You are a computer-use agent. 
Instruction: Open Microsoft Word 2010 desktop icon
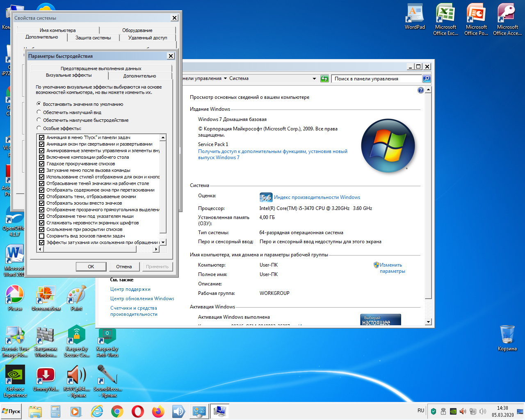coord(14,261)
